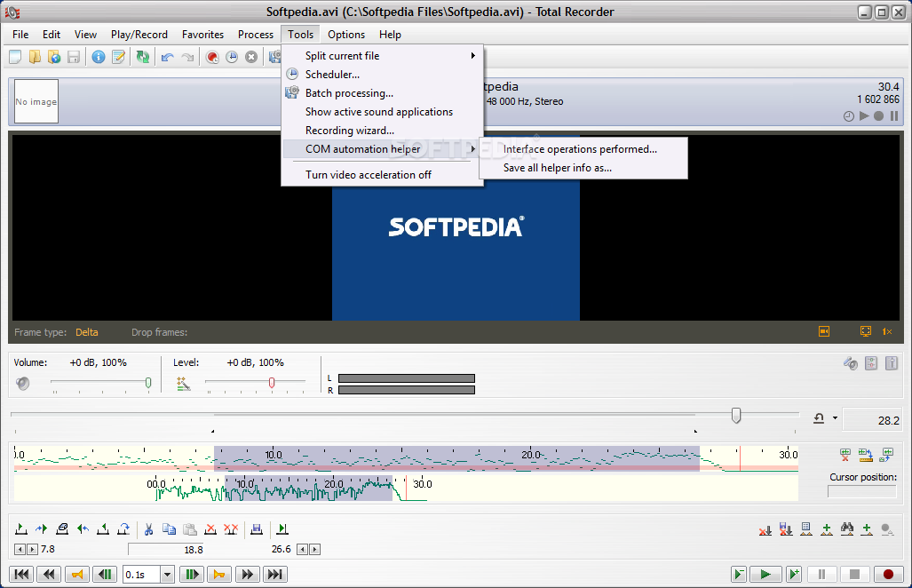
Task: Open the schedule clock toolbar icon
Action: 232,57
